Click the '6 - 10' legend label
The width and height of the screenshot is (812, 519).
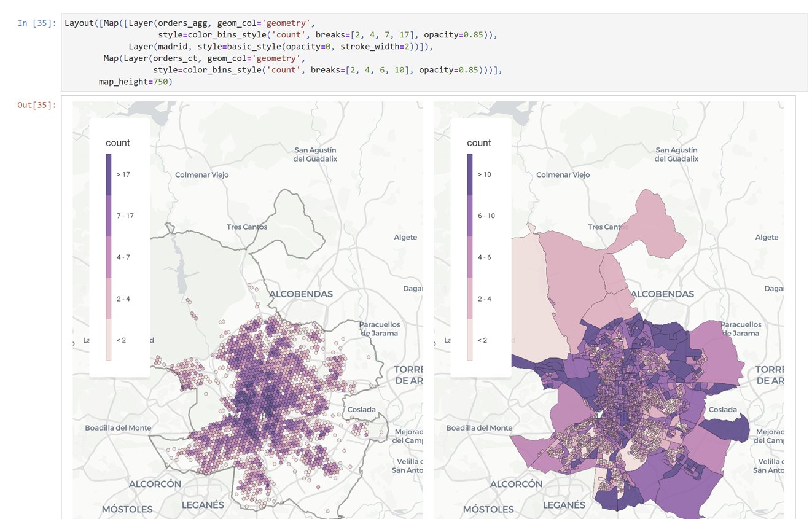point(486,216)
